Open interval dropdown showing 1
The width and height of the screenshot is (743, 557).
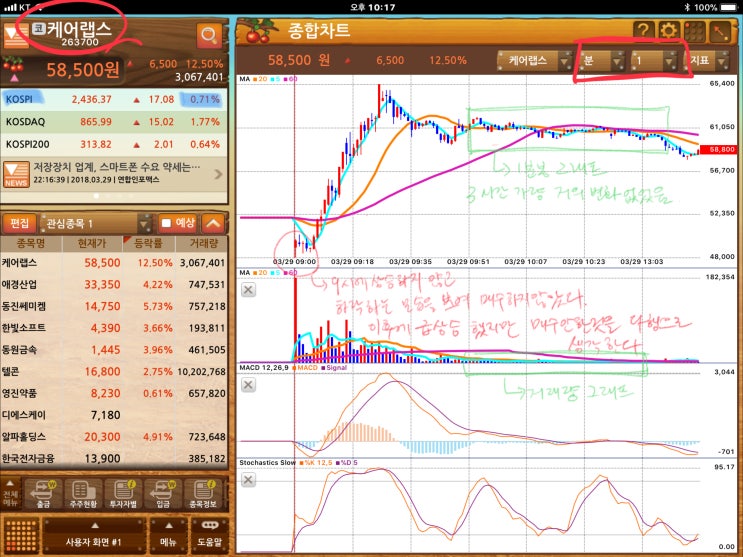coord(654,61)
